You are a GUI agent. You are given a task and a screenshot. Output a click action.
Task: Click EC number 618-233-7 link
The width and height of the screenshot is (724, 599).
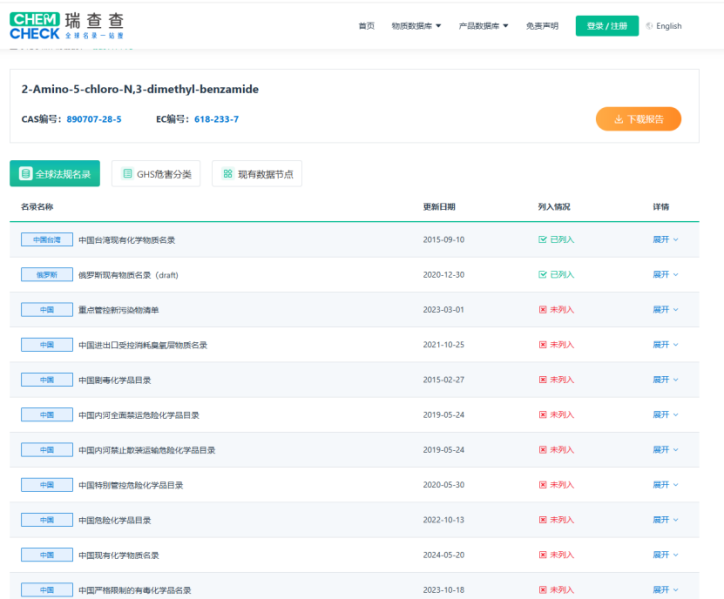coord(216,119)
